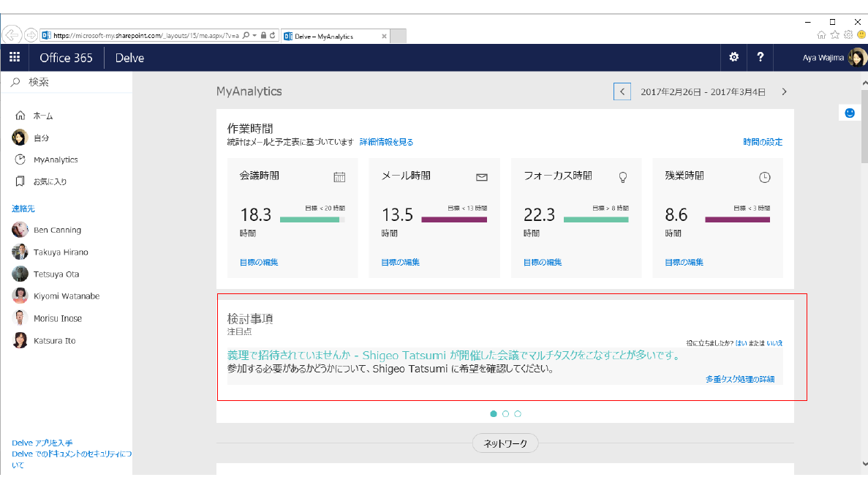Screen dimensions: 868x488
Task: Open Delve アプリを入手 link
Action: (42, 443)
